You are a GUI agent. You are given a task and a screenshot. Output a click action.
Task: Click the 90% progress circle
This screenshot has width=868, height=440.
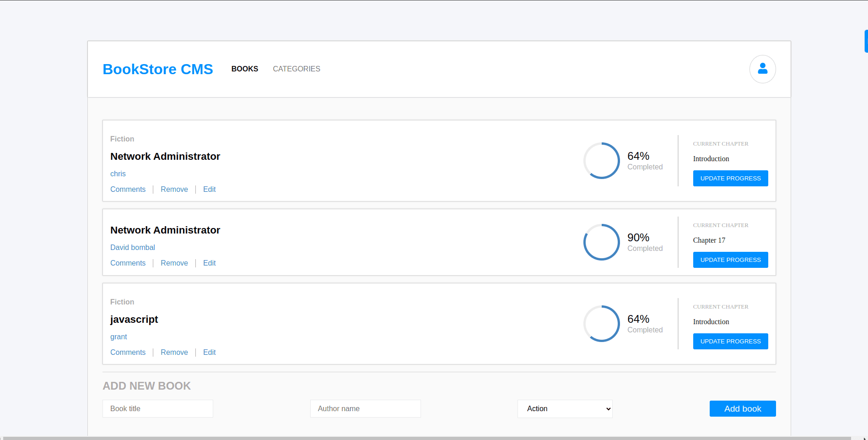[x=601, y=242]
